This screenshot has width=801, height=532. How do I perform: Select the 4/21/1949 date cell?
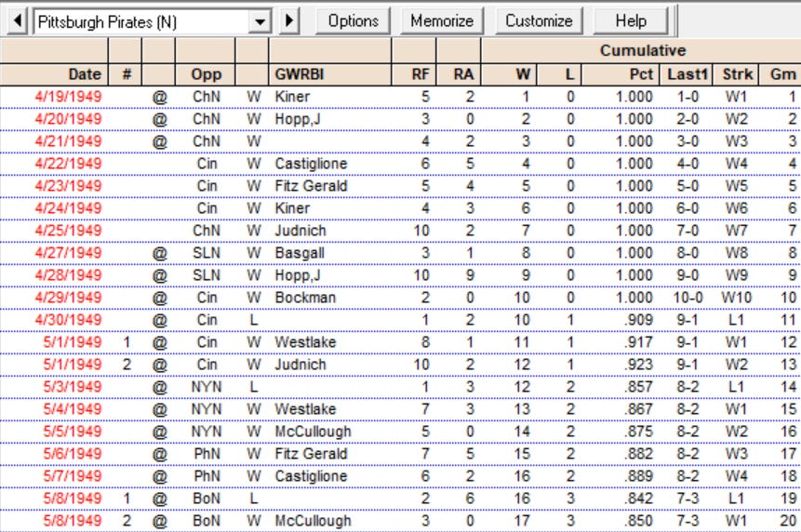pos(68,141)
